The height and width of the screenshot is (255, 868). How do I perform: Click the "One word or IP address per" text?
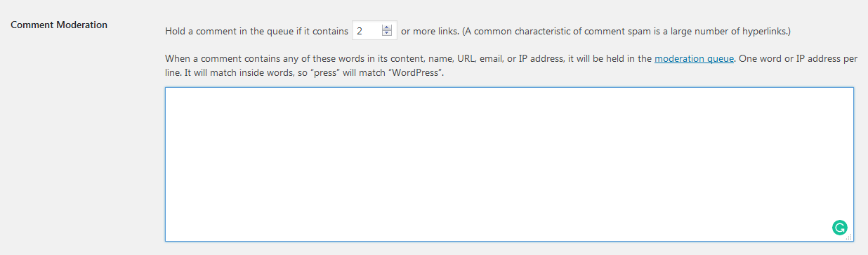pyautogui.click(x=798, y=59)
